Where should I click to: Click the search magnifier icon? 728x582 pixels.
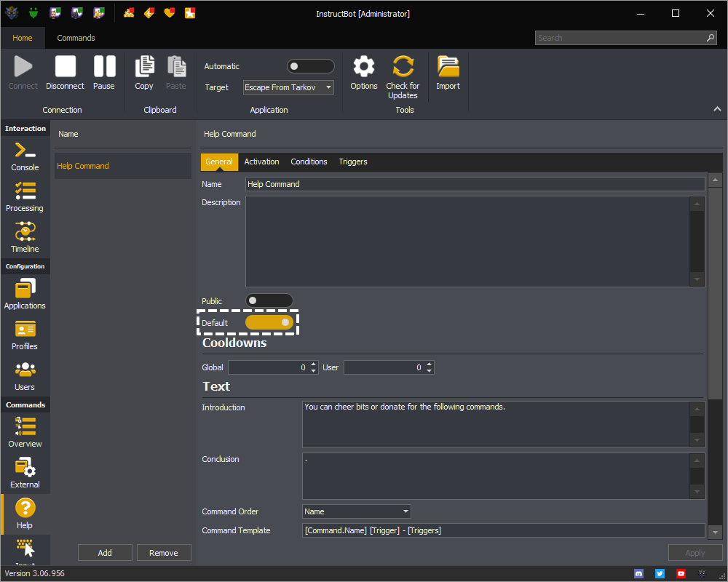pos(711,38)
